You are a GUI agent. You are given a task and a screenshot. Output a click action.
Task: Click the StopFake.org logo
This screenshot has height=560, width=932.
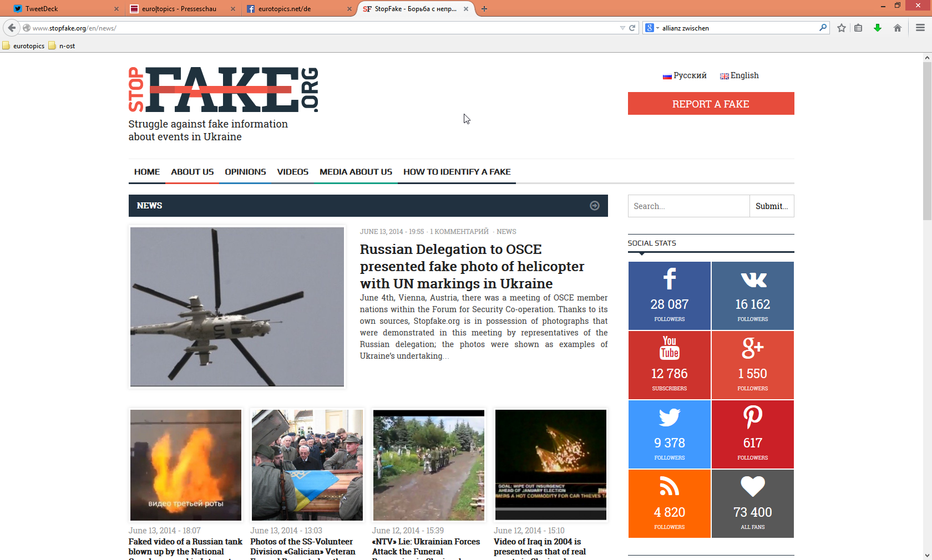click(224, 89)
